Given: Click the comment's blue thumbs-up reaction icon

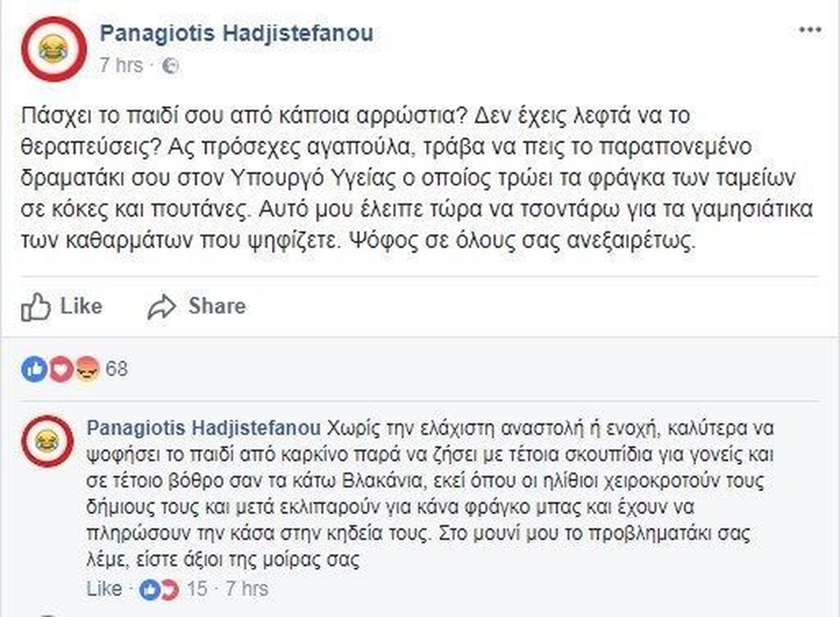Looking at the screenshot, I should point(150,589).
